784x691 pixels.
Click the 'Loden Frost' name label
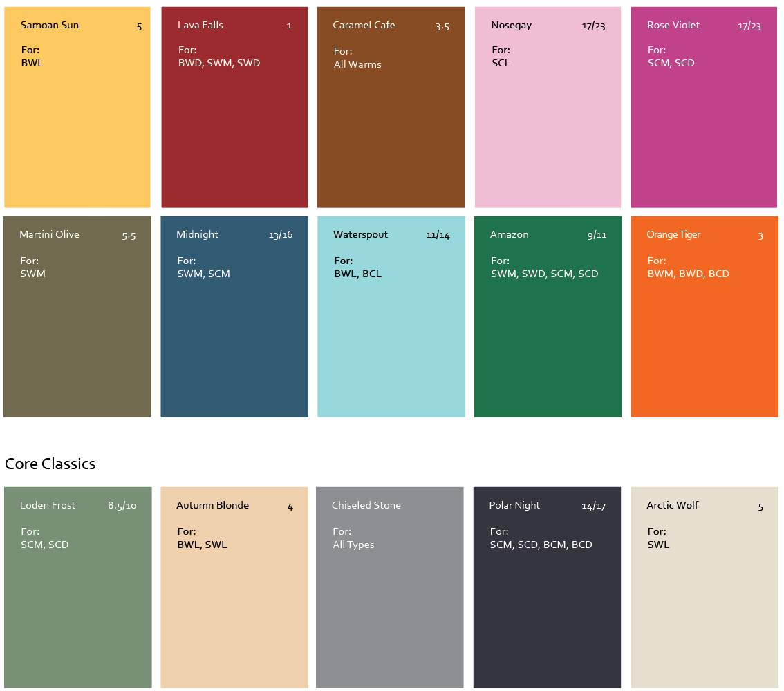[x=48, y=505]
